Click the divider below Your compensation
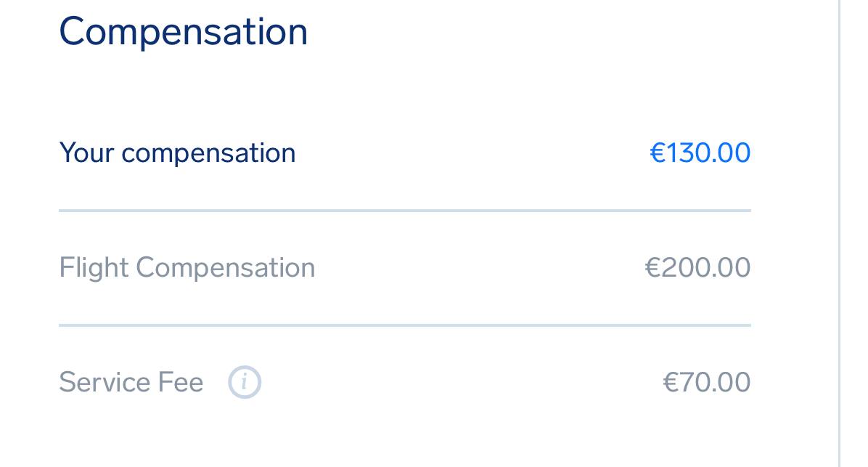Image resolution: width=868 pixels, height=467 pixels. [x=405, y=211]
